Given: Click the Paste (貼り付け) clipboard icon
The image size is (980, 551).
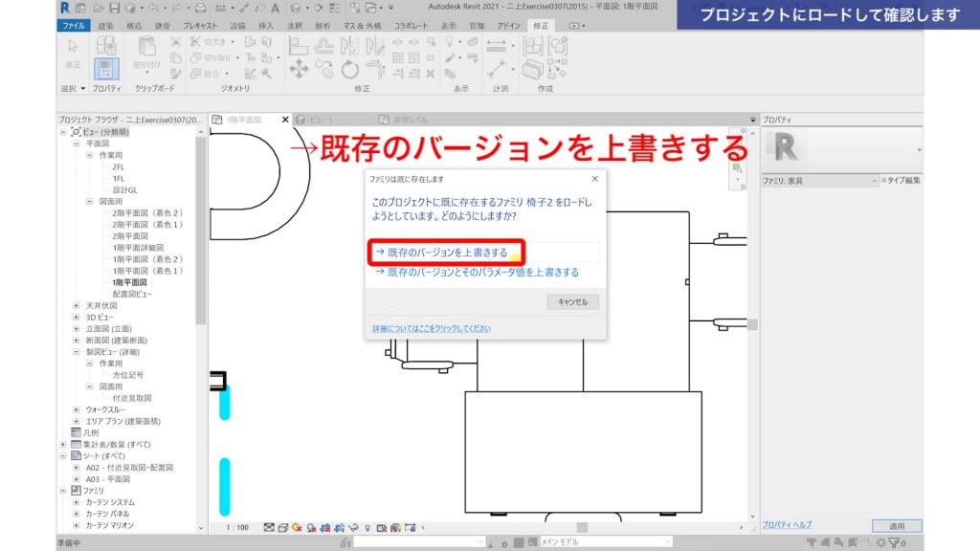Looking at the screenshot, I should pyautogui.click(x=147, y=50).
